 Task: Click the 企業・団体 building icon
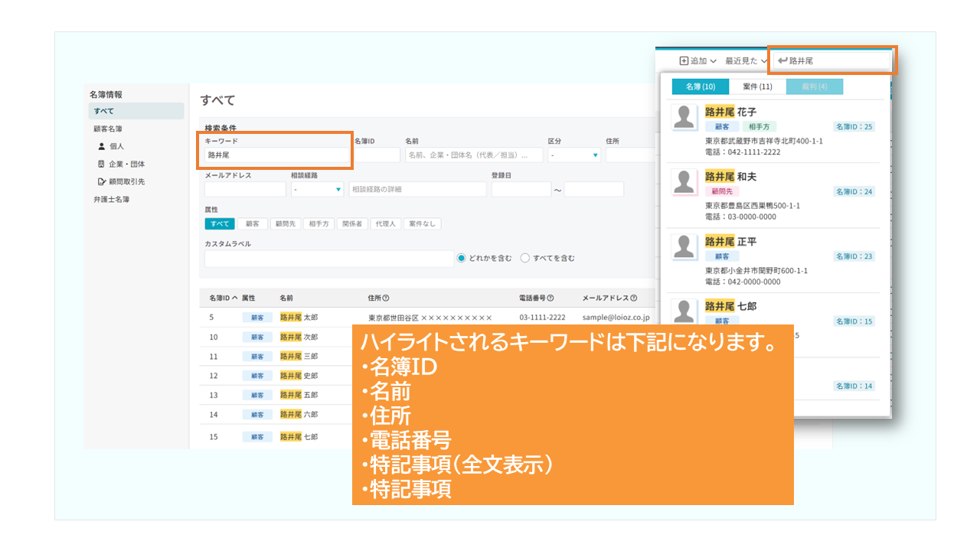pyautogui.click(x=102, y=164)
